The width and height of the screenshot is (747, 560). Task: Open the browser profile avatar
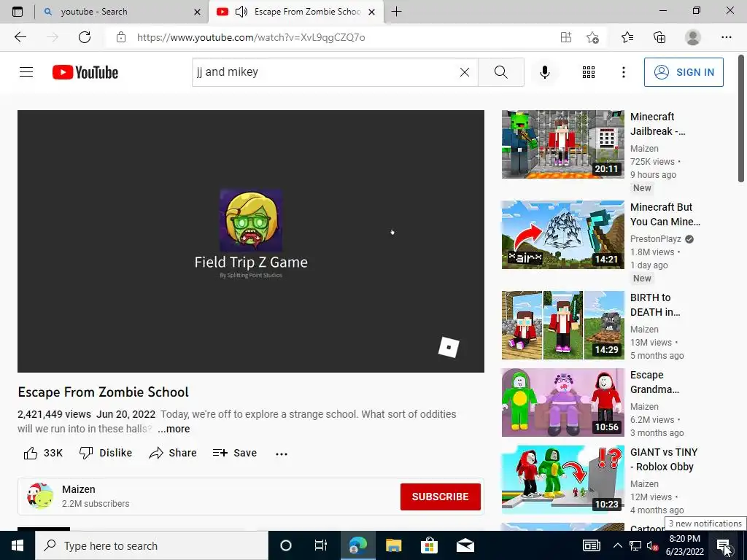point(693,37)
